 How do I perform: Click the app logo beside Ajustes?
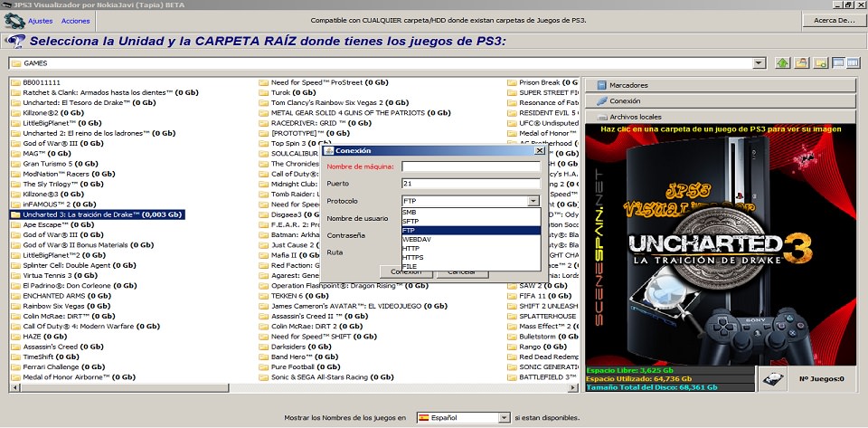(14, 21)
